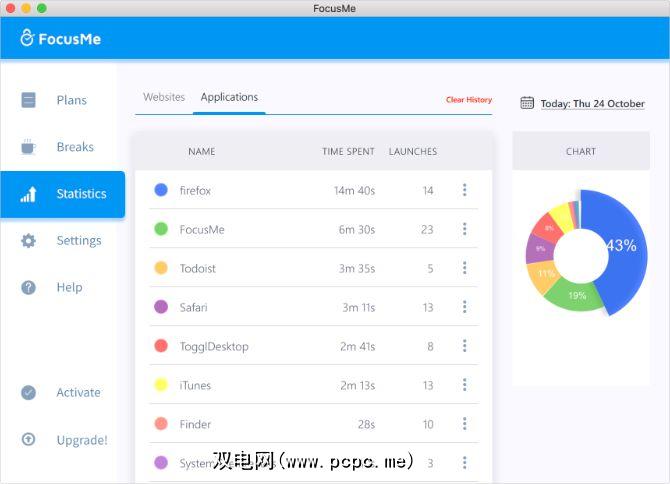Click the Upgrade! label
The width and height of the screenshot is (670, 484).
click(82, 440)
